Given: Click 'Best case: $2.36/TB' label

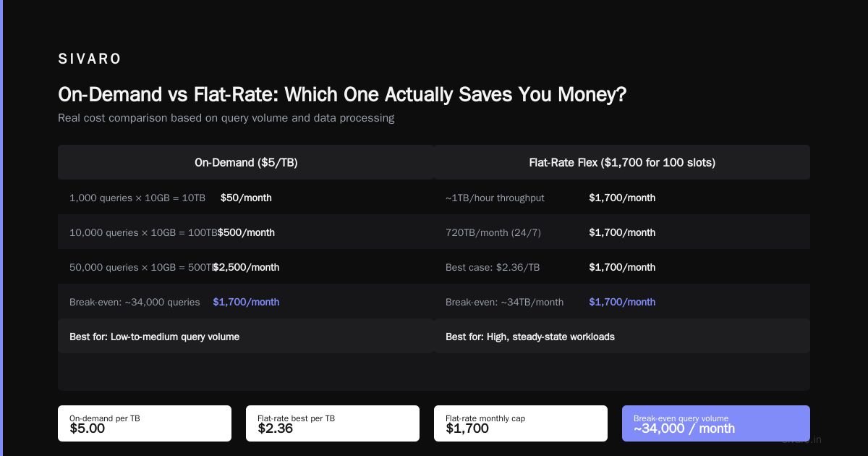Looking at the screenshot, I should pos(493,267).
